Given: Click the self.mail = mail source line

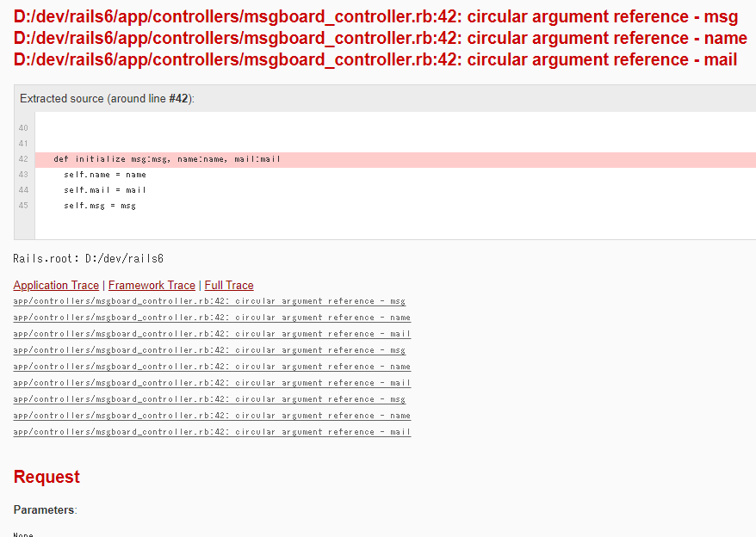Looking at the screenshot, I should [104, 190].
